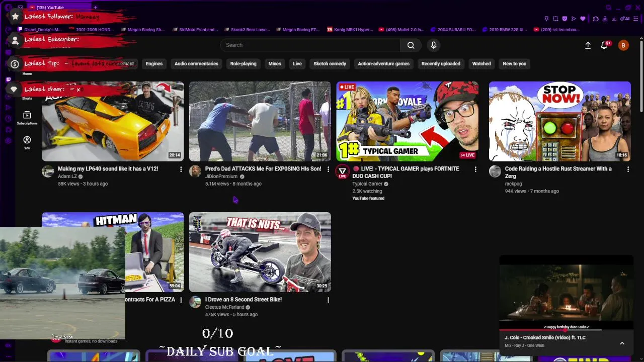The image size is (644, 362).
Task: Open the YouTube upload/create icon
Action: pyautogui.click(x=588, y=45)
